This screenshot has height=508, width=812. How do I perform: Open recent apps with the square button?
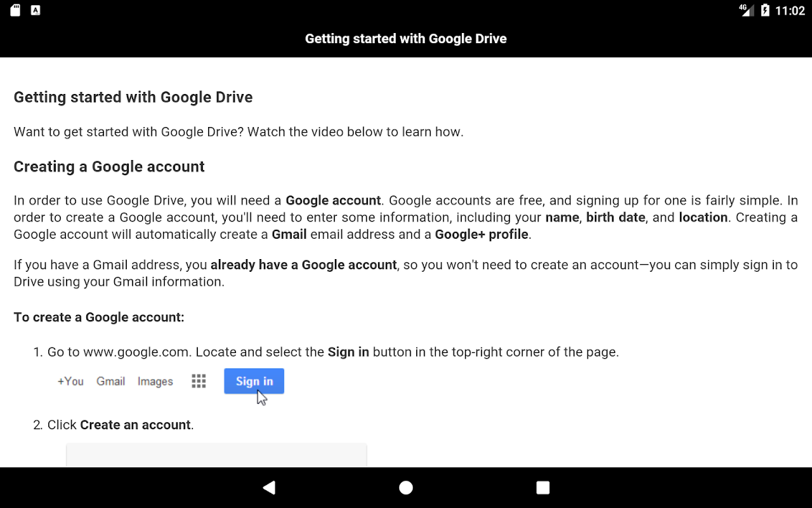point(542,488)
